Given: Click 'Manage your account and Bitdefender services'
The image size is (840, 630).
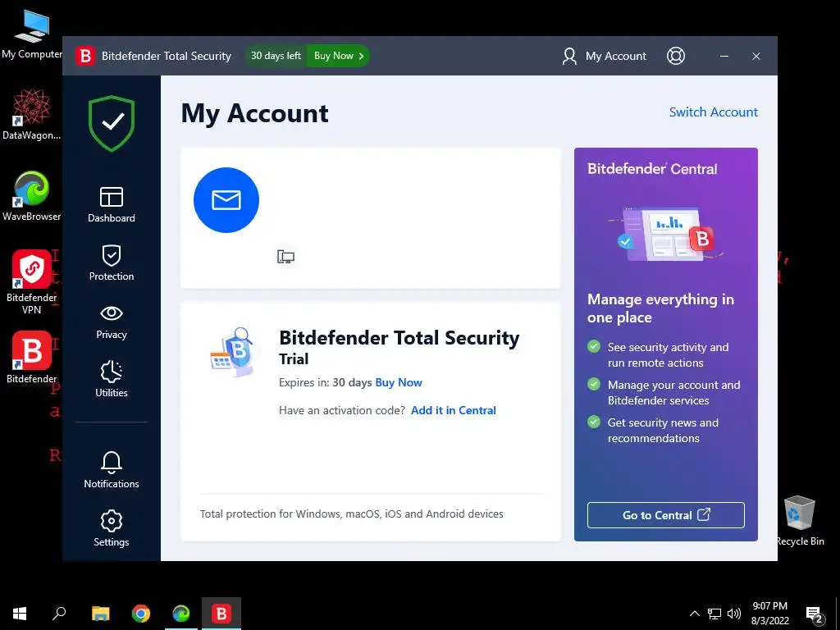Looking at the screenshot, I should tap(674, 393).
